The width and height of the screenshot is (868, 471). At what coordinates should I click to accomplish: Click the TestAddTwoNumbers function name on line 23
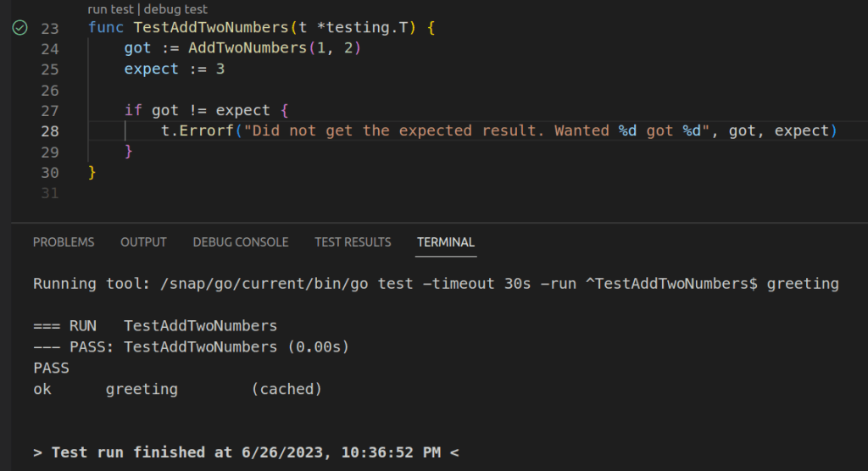[x=210, y=28]
